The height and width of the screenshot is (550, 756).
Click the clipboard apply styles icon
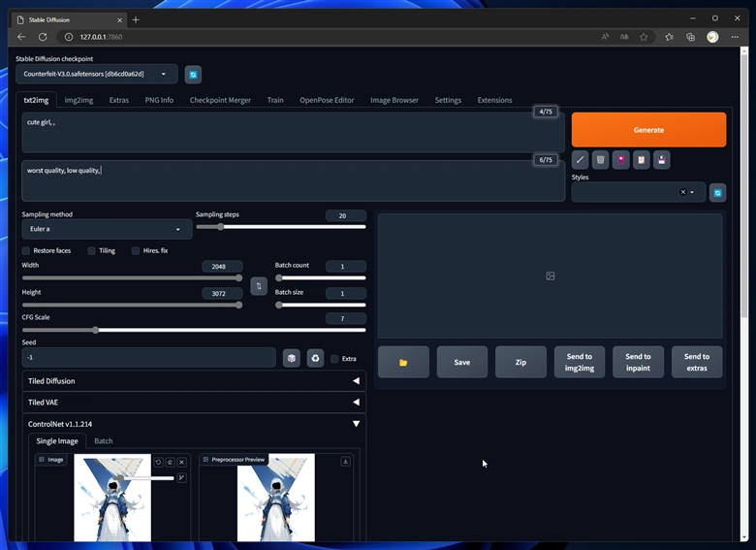641,159
